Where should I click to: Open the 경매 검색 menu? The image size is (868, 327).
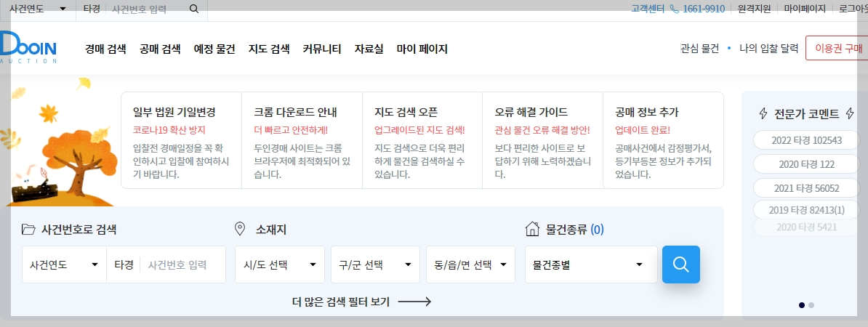(x=105, y=49)
